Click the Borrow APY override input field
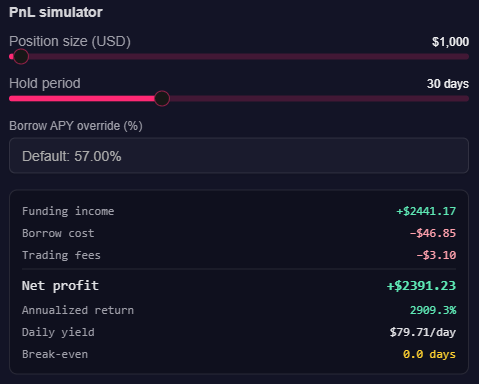This screenshot has height=384, width=479. [x=239, y=156]
